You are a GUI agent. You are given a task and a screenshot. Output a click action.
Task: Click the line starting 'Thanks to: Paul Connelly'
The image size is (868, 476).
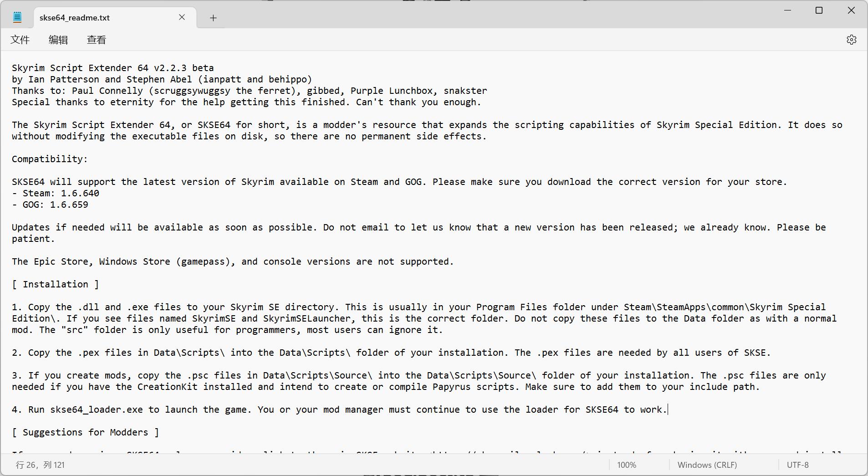point(250,91)
